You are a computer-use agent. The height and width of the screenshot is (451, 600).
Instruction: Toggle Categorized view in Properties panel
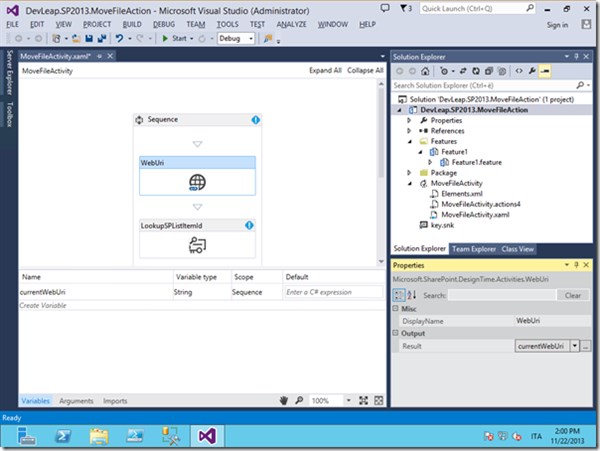pyautogui.click(x=399, y=295)
